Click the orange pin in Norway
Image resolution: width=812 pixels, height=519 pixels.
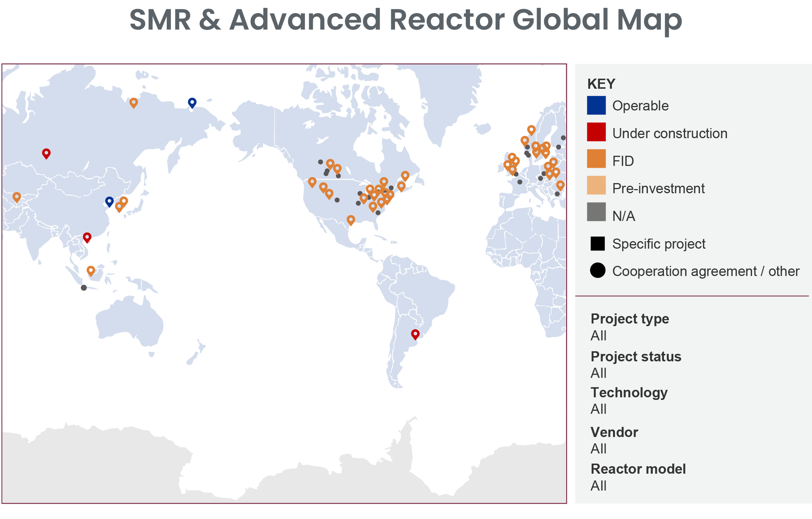tap(531, 130)
